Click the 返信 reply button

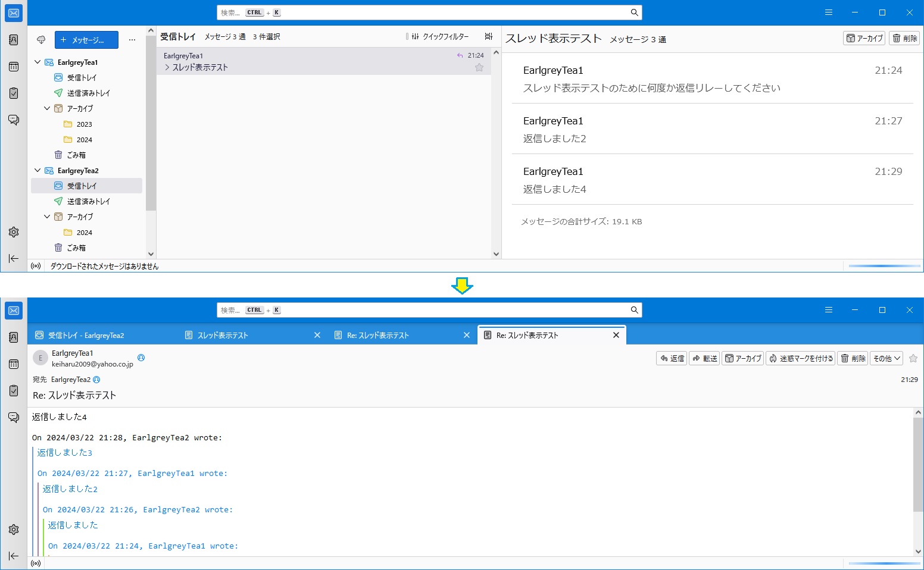[x=672, y=358]
